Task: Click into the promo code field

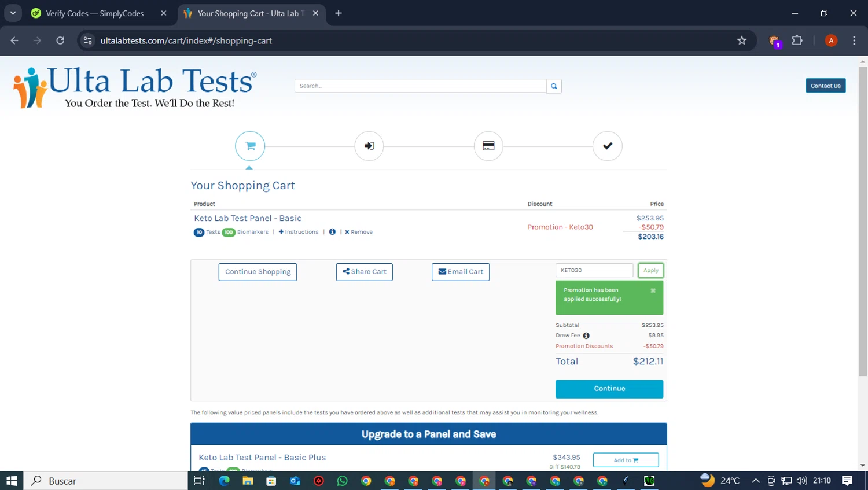Action: point(594,270)
